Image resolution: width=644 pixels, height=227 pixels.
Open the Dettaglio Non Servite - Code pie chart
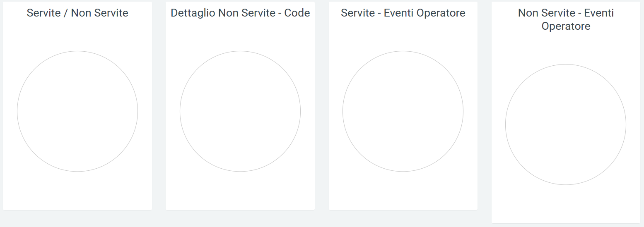240,111
